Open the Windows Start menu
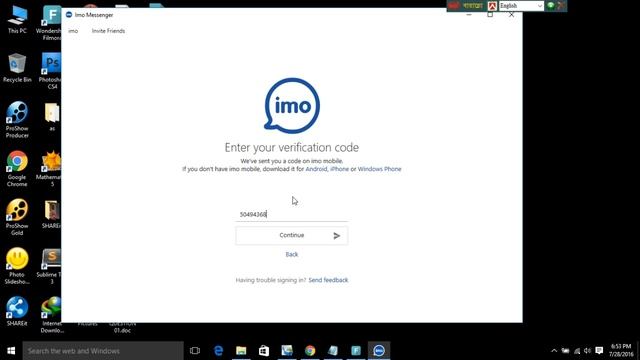 [x=11, y=351]
